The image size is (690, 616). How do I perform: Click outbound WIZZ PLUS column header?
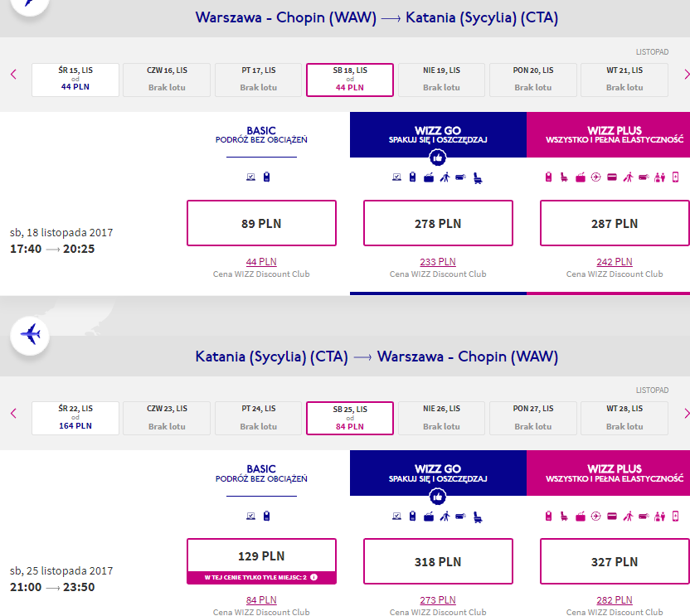pos(608,134)
